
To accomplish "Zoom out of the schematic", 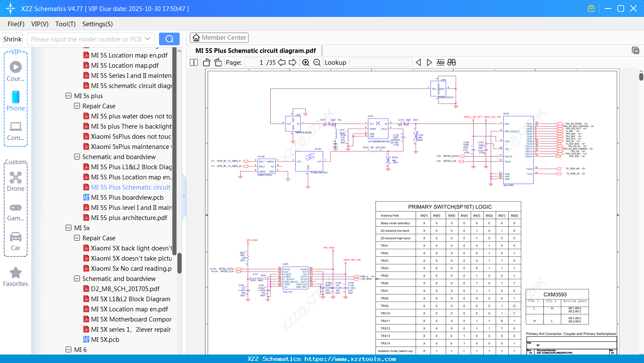I will tap(316, 62).
